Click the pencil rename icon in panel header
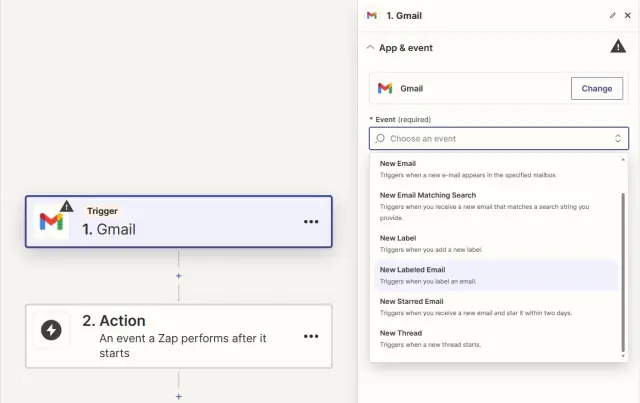The width and height of the screenshot is (640, 403). [x=612, y=15]
